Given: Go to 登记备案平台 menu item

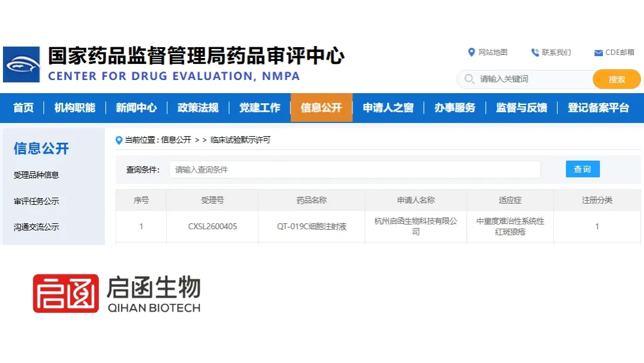Looking at the screenshot, I should 598,107.
